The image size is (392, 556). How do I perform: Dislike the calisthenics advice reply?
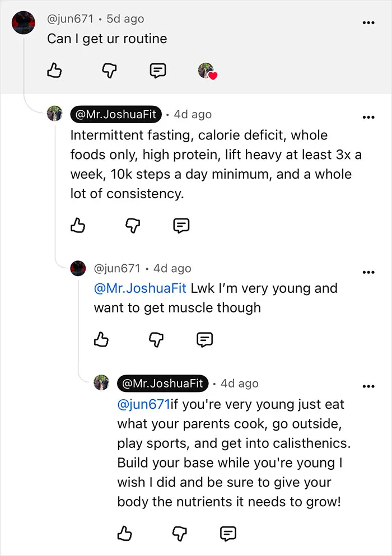(x=180, y=534)
